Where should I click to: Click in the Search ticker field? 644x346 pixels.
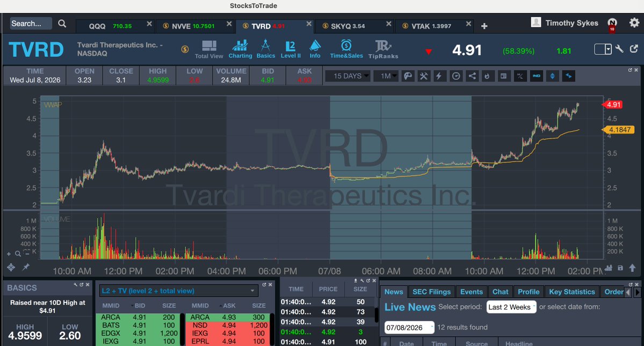pos(31,24)
